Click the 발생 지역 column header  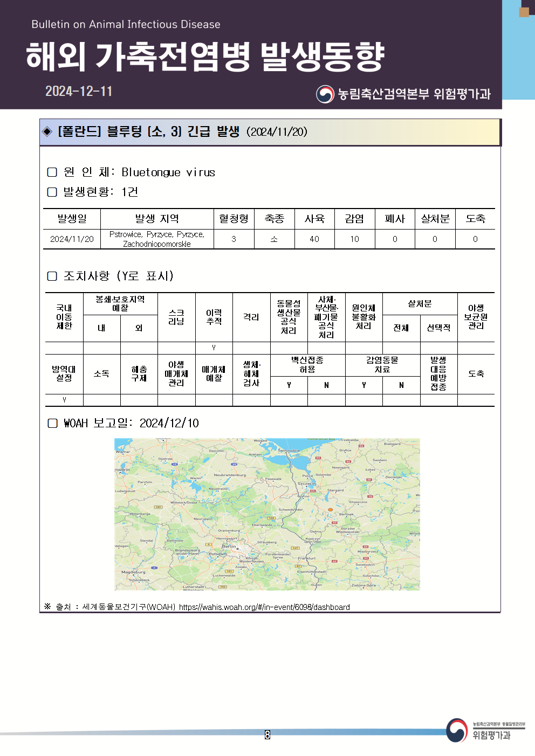[157, 219]
